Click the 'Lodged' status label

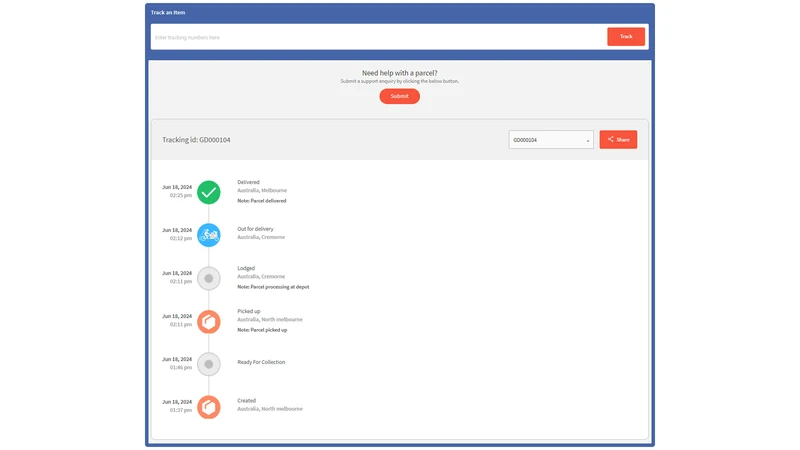point(246,268)
